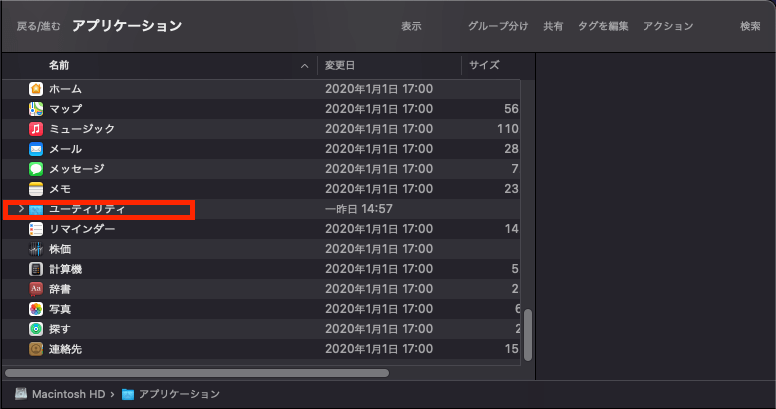Click the 検索 toolbar item
776x409 pixels.
click(750, 26)
